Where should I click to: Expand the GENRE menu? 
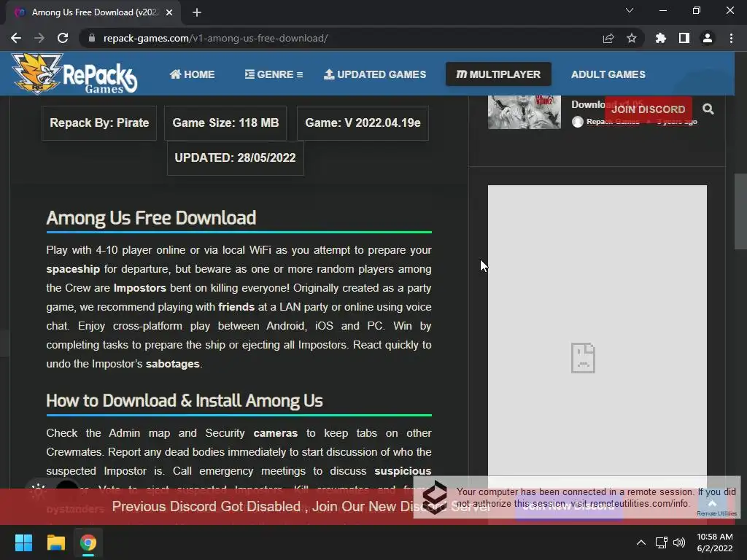[274, 74]
